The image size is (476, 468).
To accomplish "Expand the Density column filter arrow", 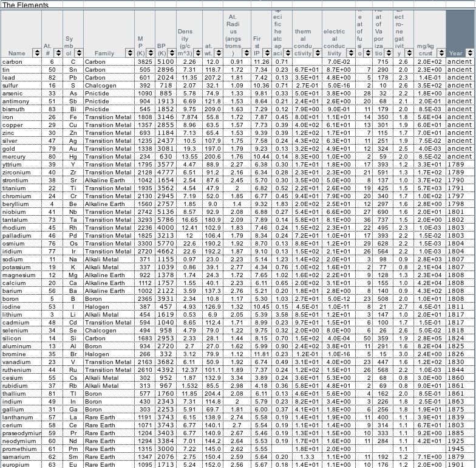I will click(x=198, y=53).
